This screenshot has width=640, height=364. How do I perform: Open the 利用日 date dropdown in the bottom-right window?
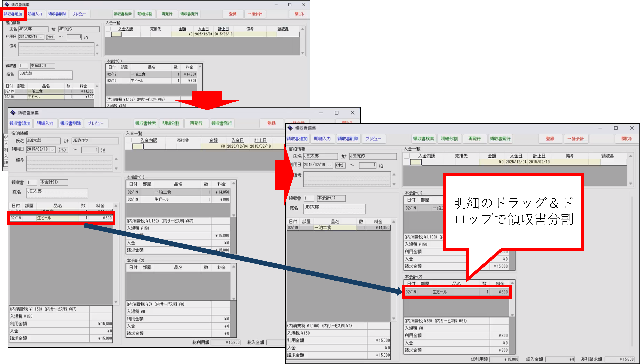click(330, 165)
